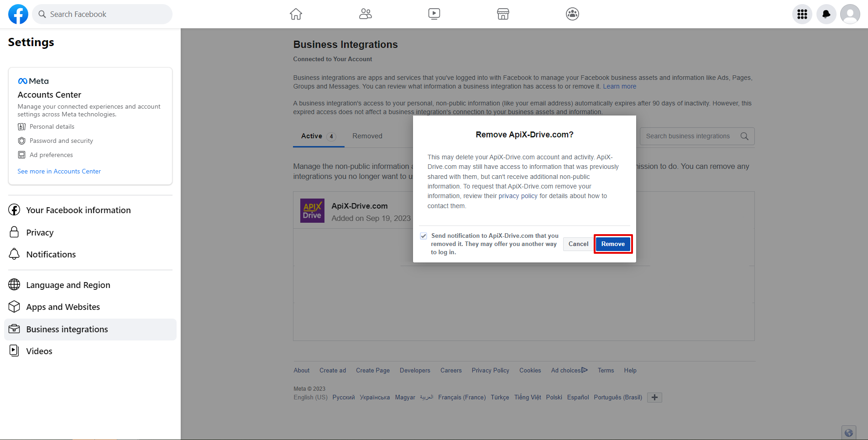
Task: Open the Marketplace icon in the top bar
Action: pyautogui.click(x=503, y=14)
